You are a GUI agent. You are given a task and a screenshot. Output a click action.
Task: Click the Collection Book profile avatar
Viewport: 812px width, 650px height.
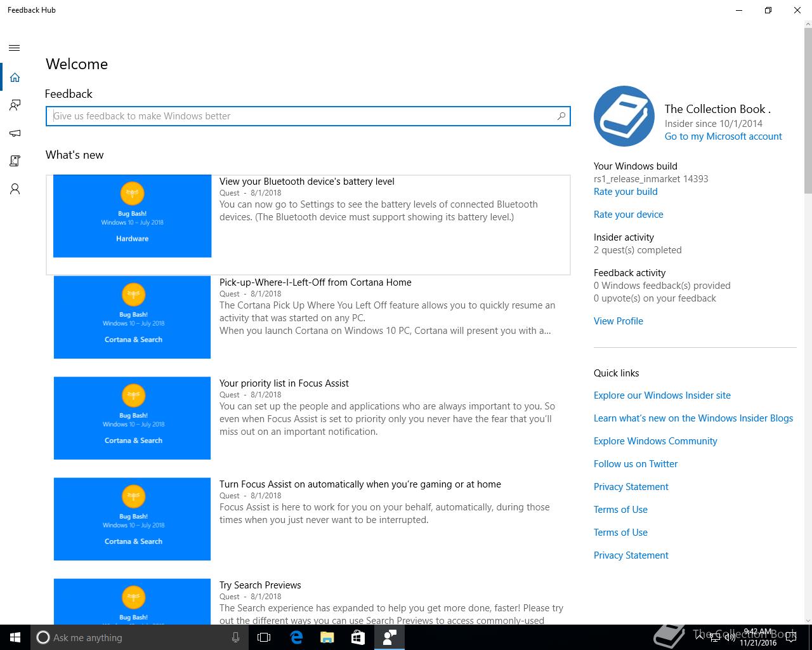click(x=624, y=116)
